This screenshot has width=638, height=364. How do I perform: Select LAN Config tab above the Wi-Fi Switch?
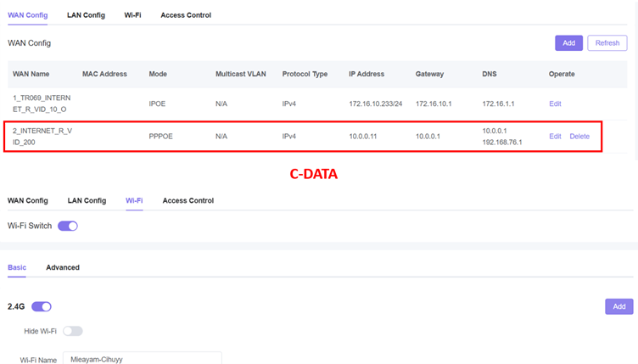[87, 200]
